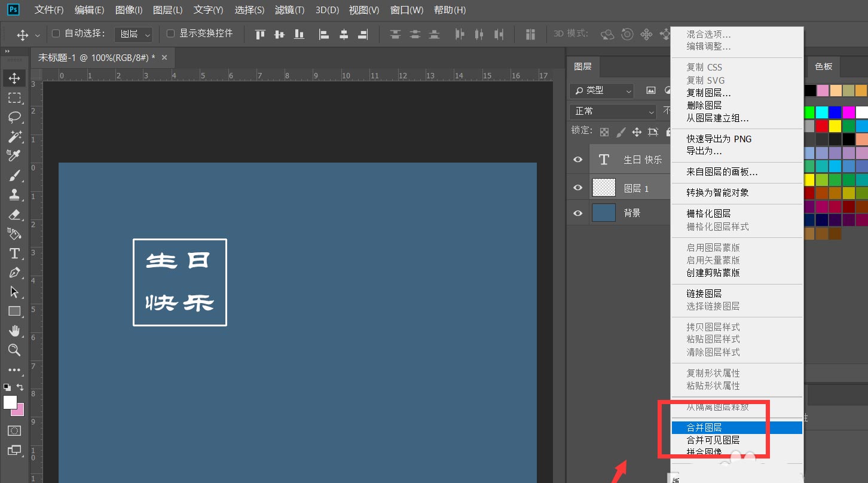Select the Pen tool
This screenshot has height=483, width=868.
pyautogui.click(x=14, y=273)
